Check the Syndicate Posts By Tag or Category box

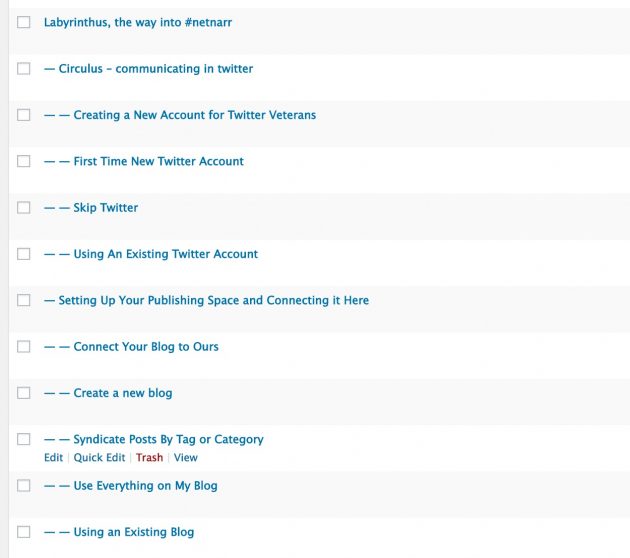pyautogui.click(x=24, y=439)
